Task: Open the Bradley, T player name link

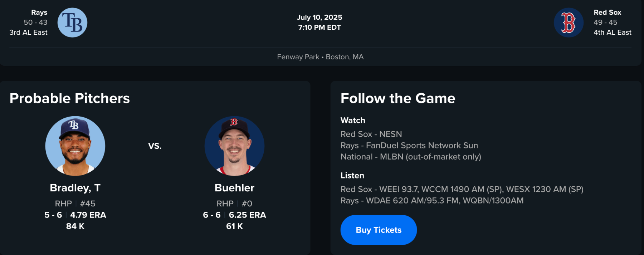Action: (75, 188)
